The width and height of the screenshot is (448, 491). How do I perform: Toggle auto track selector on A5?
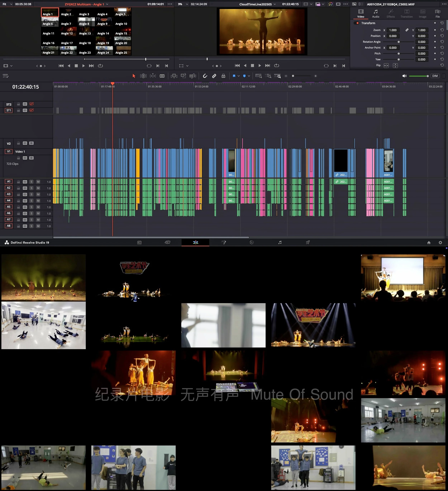point(25,207)
